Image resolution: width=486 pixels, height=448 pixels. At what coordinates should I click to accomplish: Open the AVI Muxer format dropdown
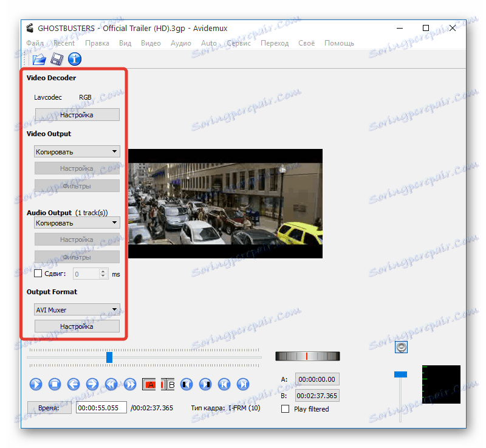point(77,309)
